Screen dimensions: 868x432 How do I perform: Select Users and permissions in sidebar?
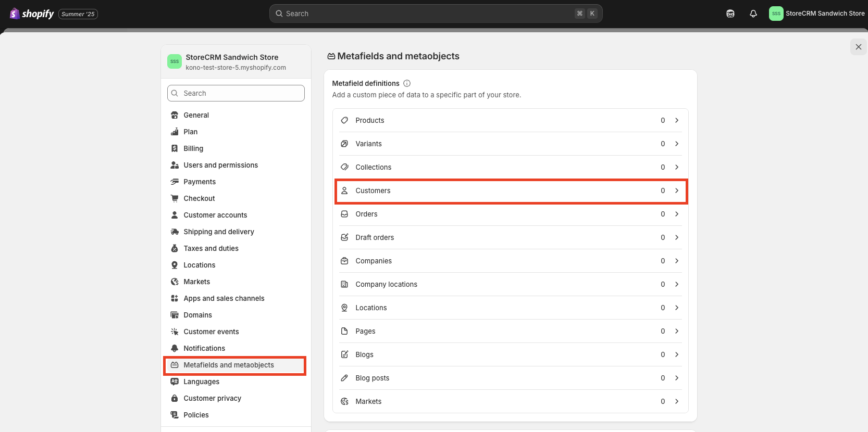pyautogui.click(x=236, y=165)
